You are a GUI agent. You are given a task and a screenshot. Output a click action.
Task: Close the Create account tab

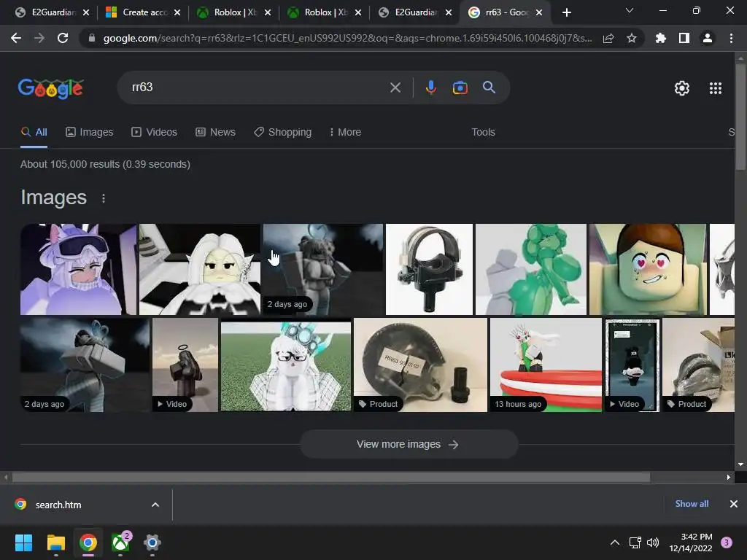point(177,12)
